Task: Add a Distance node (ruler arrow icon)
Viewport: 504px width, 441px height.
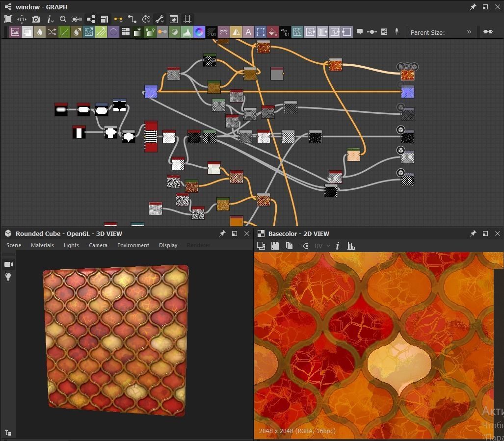Action: [x=101, y=32]
